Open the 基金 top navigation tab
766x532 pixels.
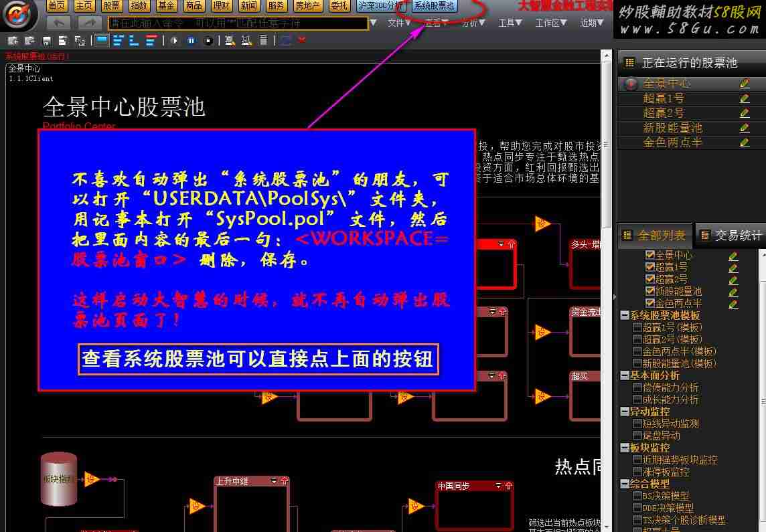coord(166,5)
